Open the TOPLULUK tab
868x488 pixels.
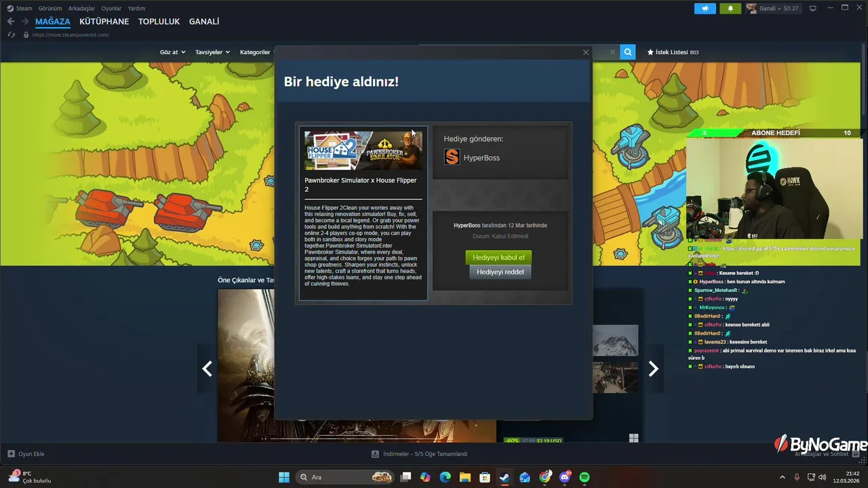(x=159, y=22)
